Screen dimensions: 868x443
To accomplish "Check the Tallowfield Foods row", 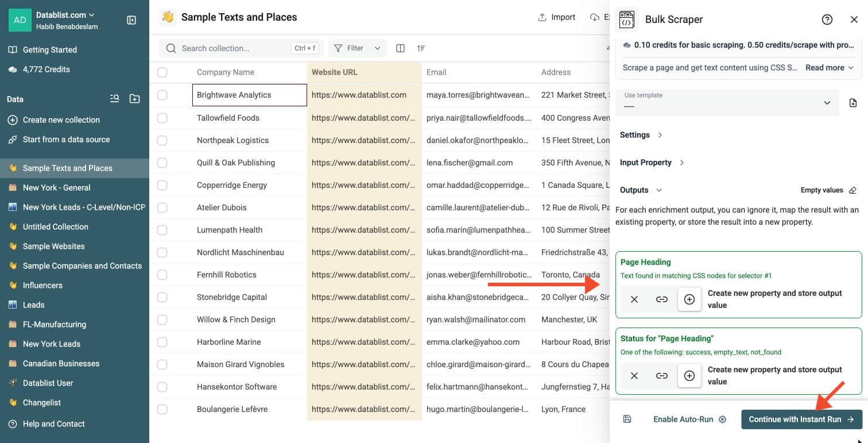I will (162, 118).
